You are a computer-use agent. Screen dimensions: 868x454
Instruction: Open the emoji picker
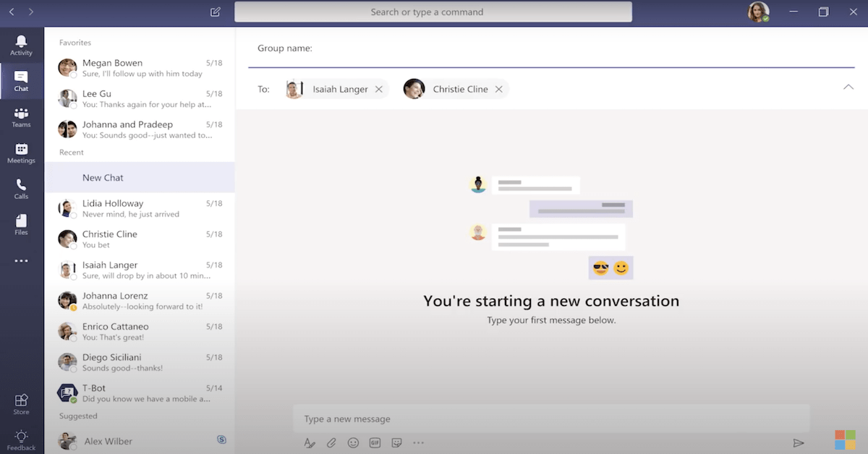(353, 442)
